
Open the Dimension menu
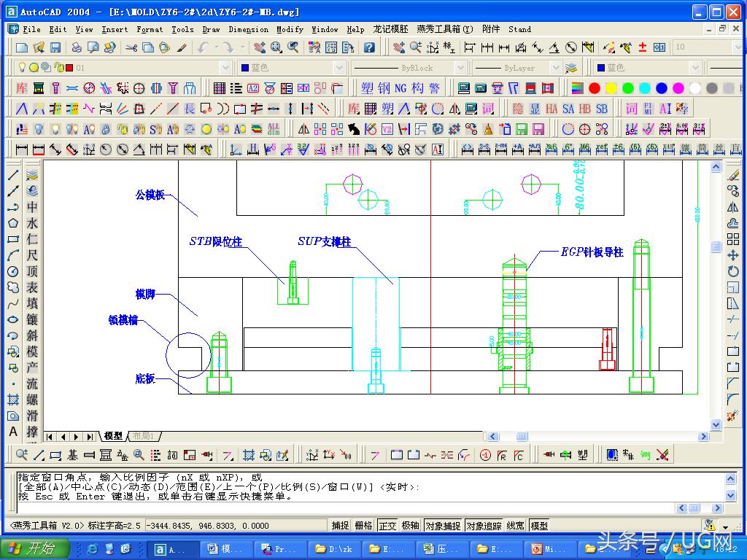[248, 29]
